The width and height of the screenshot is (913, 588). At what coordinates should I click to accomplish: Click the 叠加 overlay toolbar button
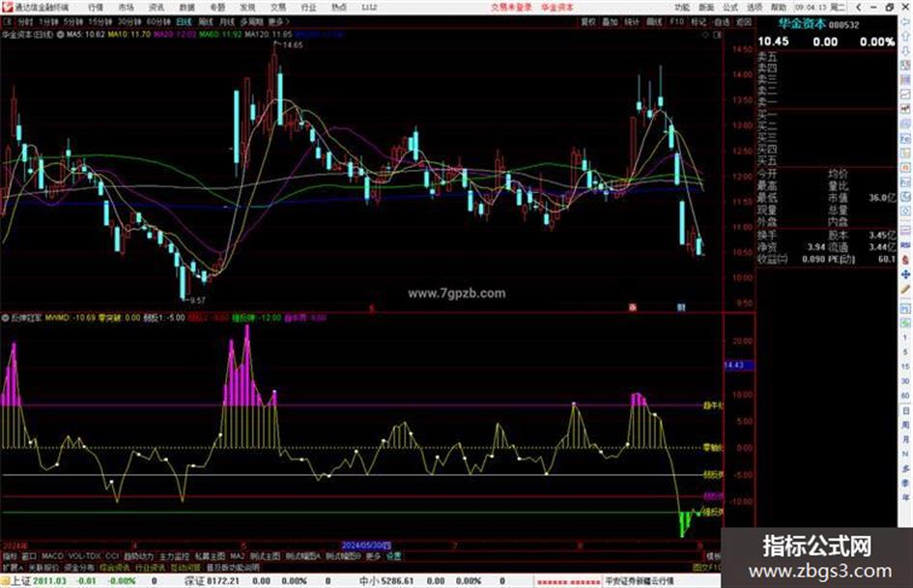610,22
